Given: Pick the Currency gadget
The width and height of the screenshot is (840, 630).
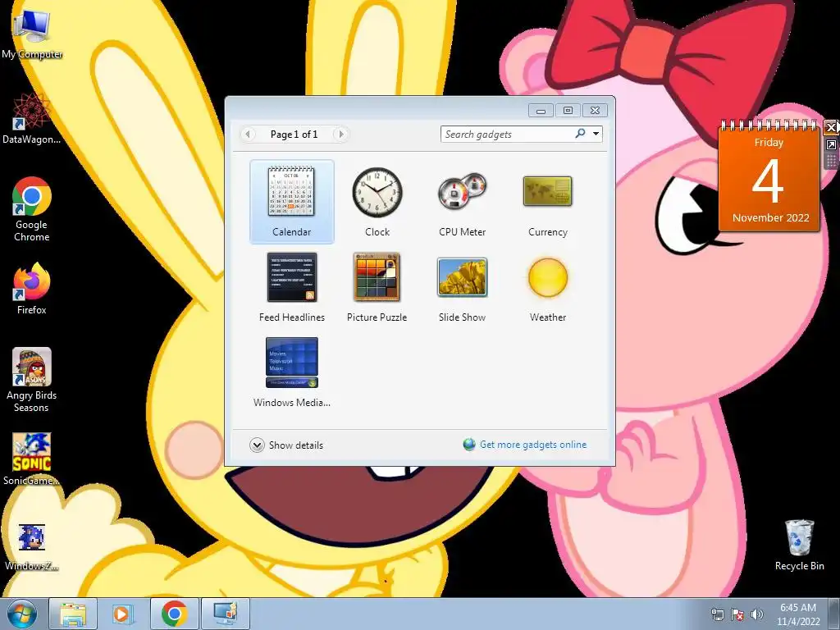Looking at the screenshot, I should [x=547, y=202].
